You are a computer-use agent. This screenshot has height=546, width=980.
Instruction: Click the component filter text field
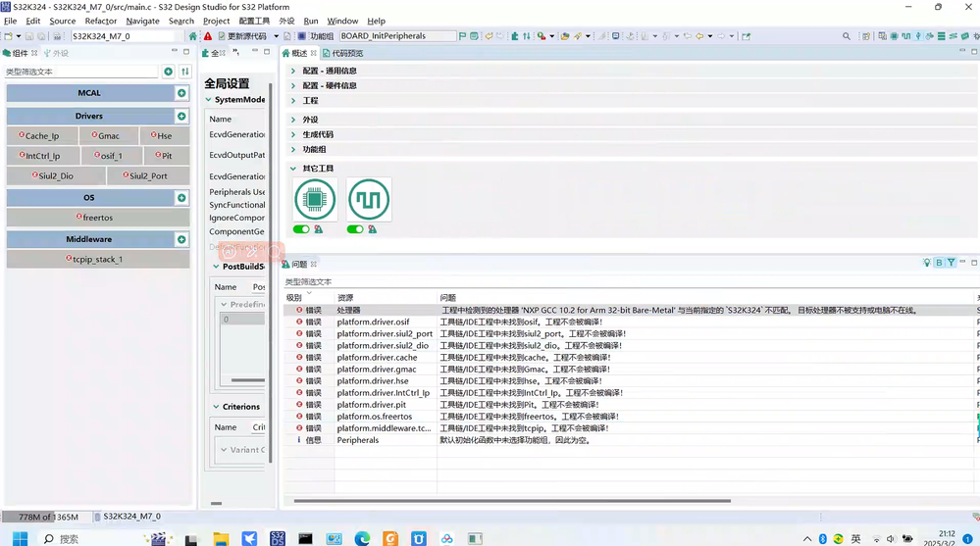(81, 72)
